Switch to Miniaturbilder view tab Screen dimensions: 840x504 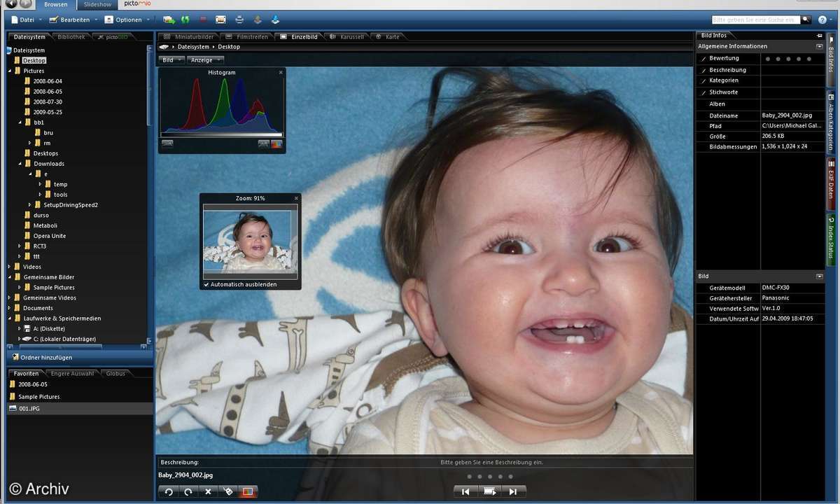(x=189, y=36)
